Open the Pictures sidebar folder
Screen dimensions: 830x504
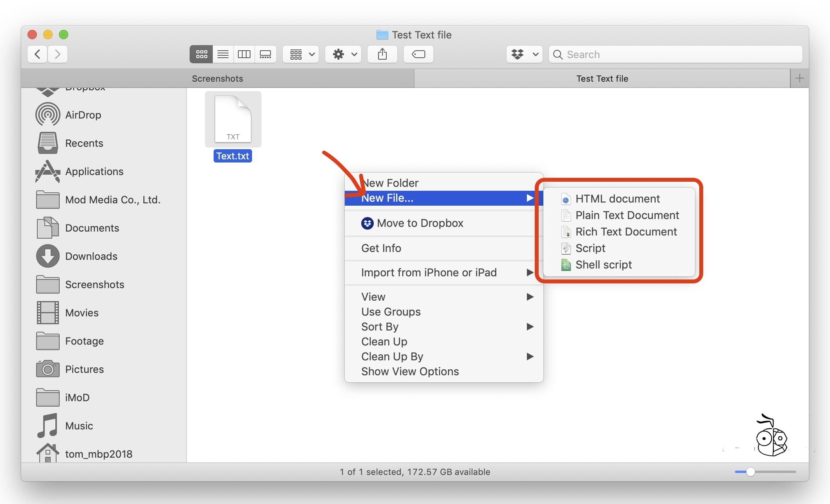[x=85, y=369]
